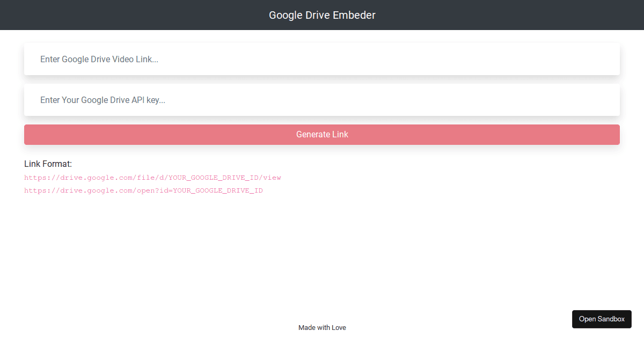Click the Google Drive Embeder title

point(322,15)
